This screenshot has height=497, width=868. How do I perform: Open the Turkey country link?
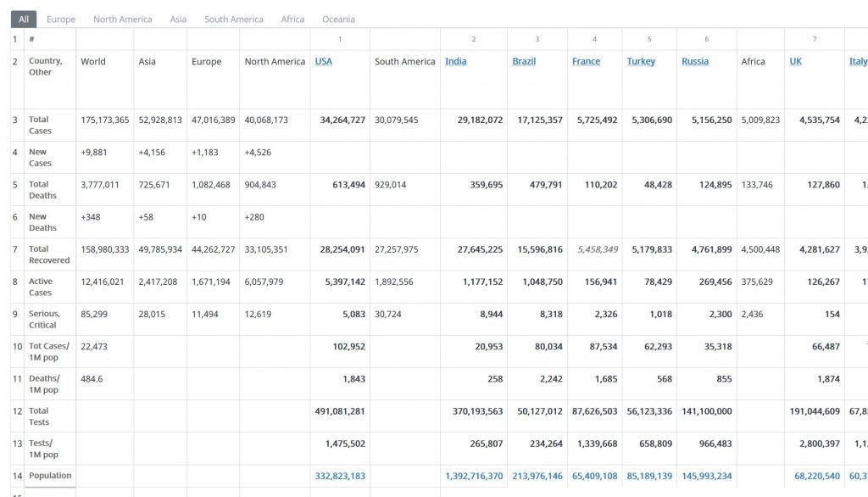(641, 61)
